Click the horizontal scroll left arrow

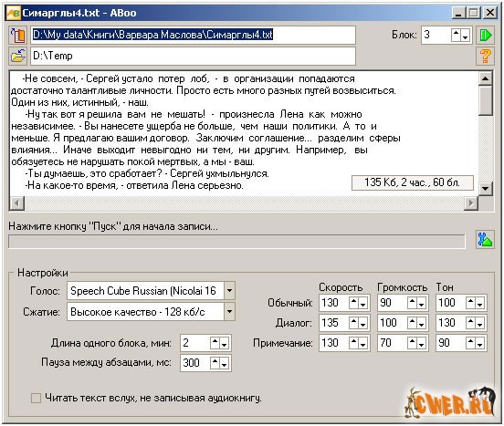17,203
